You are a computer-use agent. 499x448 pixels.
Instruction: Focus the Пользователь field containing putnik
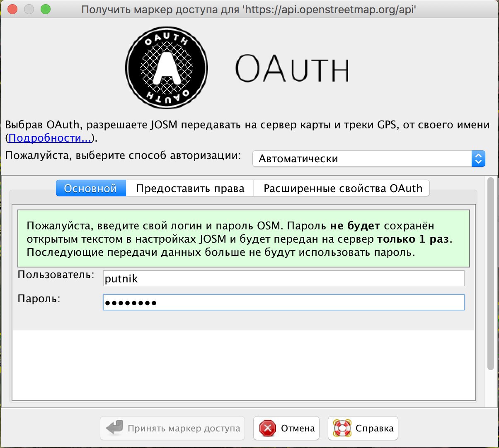click(x=283, y=279)
